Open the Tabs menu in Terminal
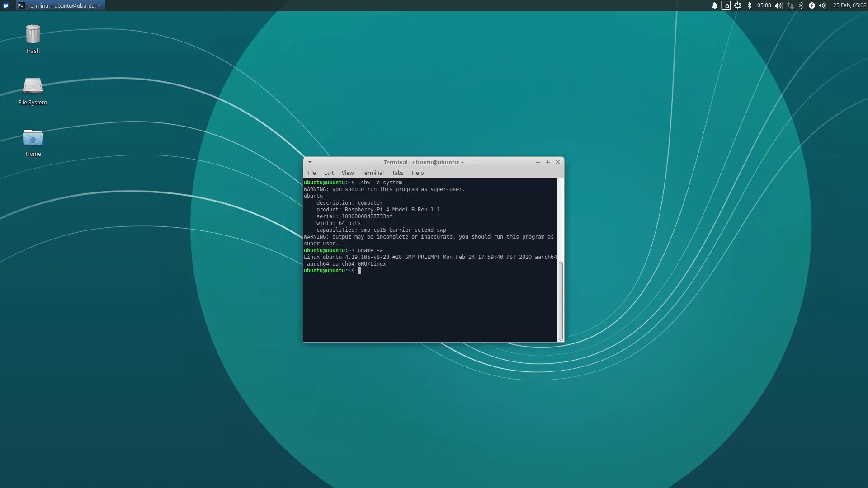Image resolution: width=868 pixels, height=488 pixels. tap(397, 173)
